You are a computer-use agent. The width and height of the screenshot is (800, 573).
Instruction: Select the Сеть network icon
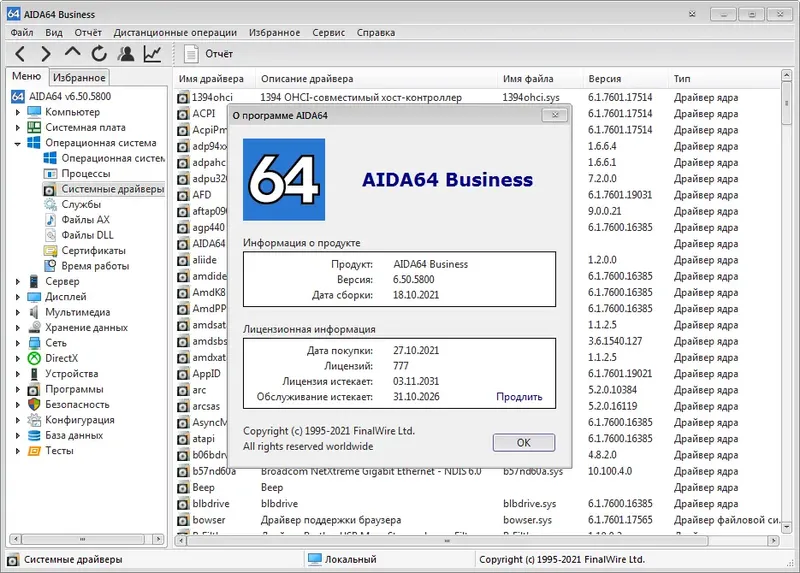(34, 343)
